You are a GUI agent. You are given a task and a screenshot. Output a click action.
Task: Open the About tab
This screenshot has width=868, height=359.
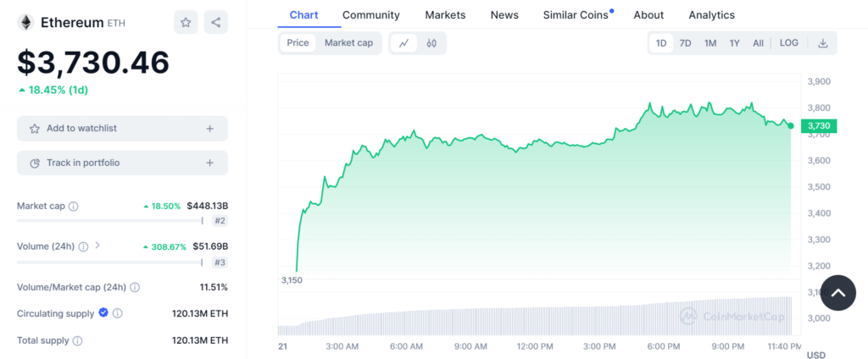pyautogui.click(x=648, y=15)
